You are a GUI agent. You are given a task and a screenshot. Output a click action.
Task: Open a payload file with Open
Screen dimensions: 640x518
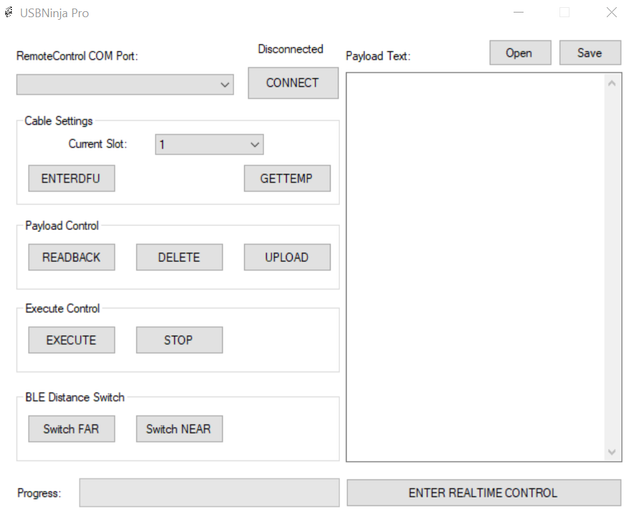click(520, 53)
